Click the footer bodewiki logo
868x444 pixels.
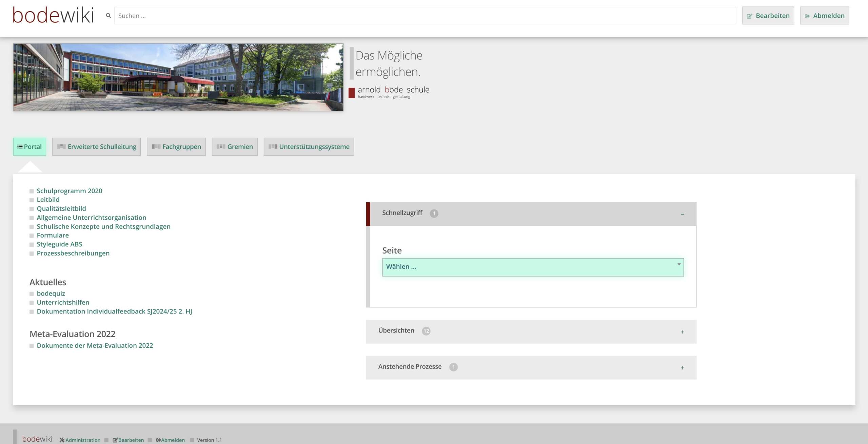point(37,439)
